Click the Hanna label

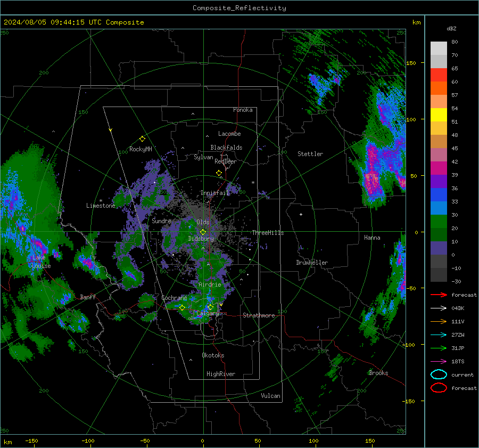coord(372,238)
